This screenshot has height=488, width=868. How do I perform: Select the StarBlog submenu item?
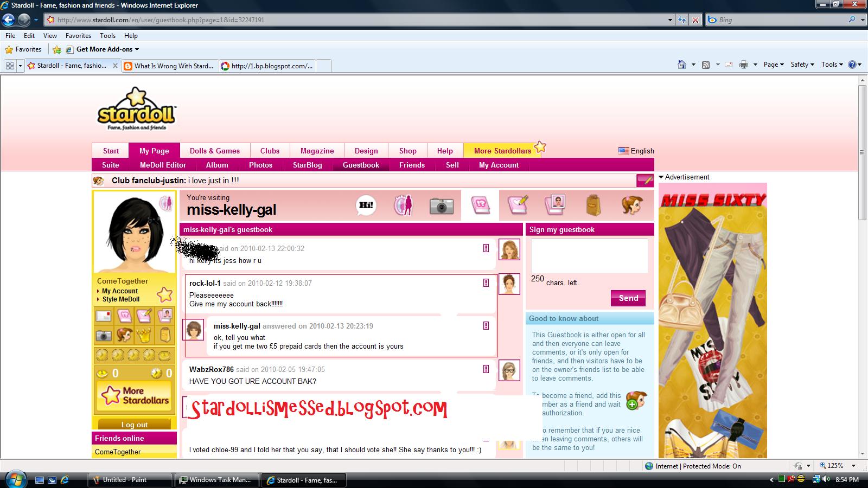[308, 165]
